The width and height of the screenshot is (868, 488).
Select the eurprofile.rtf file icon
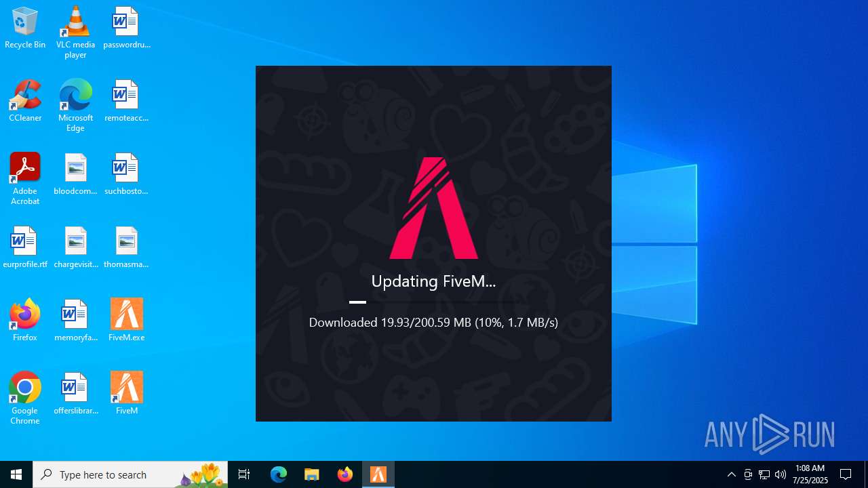click(x=25, y=248)
